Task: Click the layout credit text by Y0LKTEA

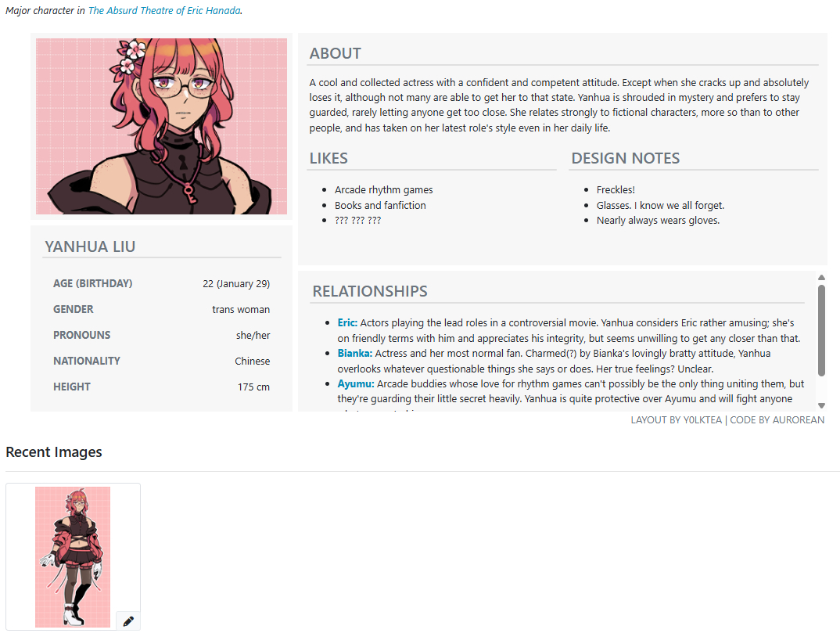Action: pyautogui.click(x=676, y=420)
